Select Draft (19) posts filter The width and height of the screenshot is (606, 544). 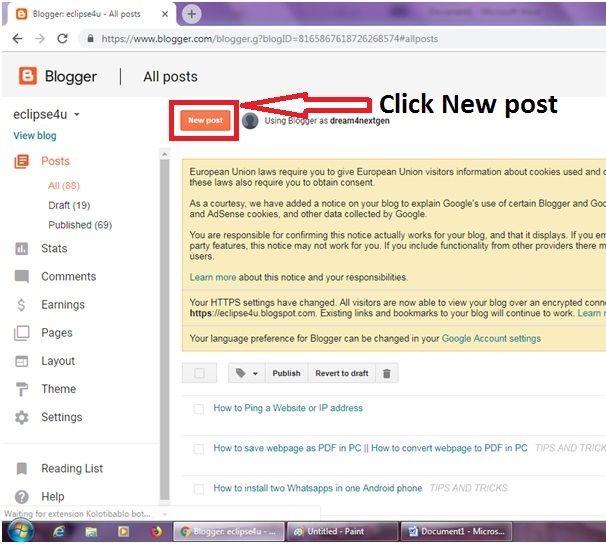tap(69, 205)
